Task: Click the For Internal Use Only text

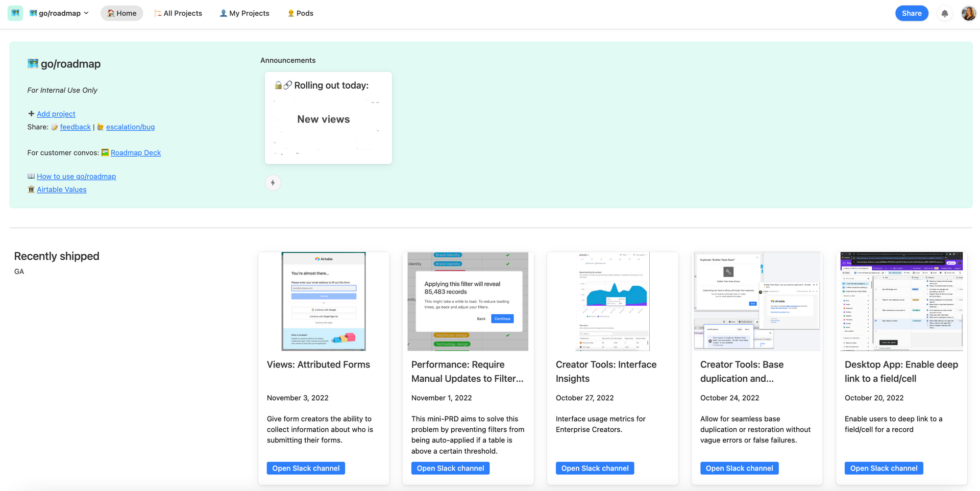Action: point(62,90)
